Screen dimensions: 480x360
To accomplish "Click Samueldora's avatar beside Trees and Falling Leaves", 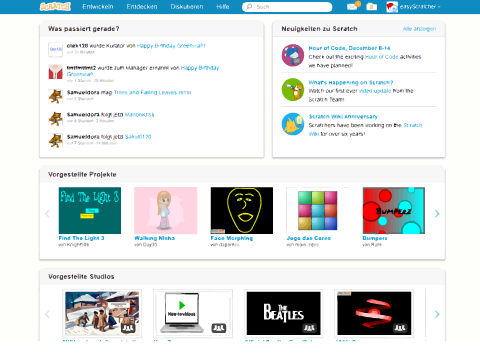I will click(x=55, y=96).
